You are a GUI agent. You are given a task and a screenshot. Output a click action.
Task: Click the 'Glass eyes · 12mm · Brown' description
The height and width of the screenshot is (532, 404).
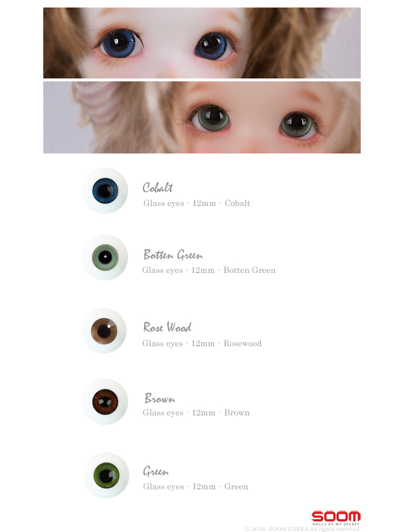pos(196,413)
